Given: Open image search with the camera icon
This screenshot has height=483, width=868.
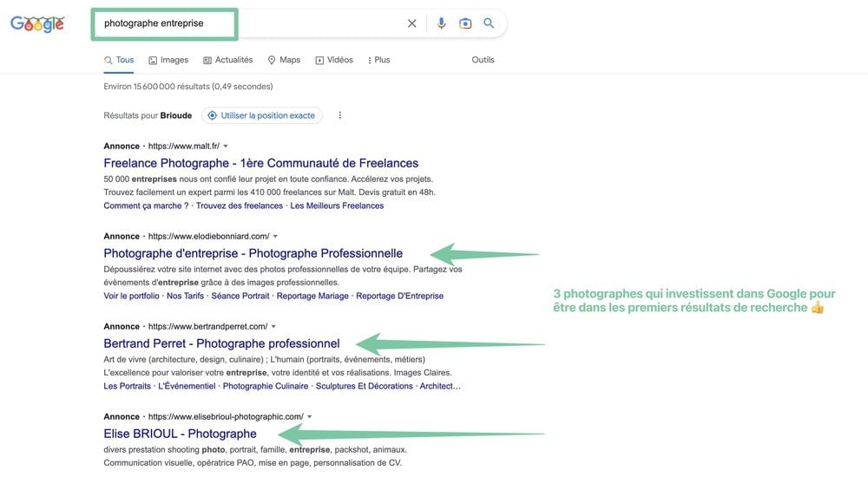Looking at the screenshot, I should 465,23.
